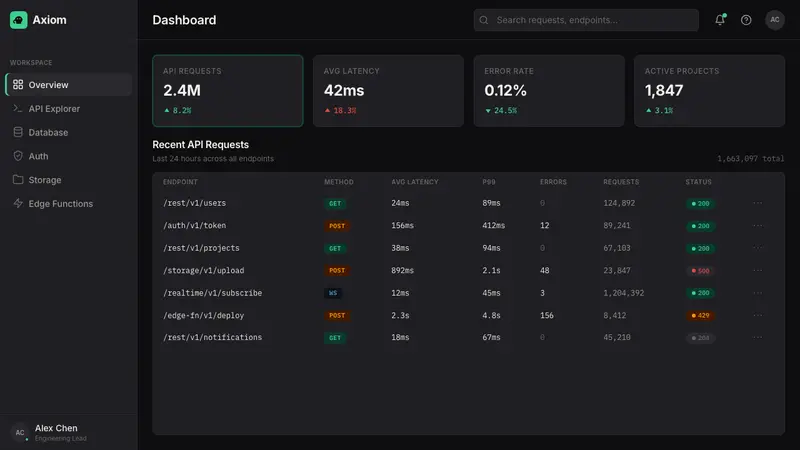Sort by Avg Latency column header
800x450 pixels.
[x=415, y=182]
